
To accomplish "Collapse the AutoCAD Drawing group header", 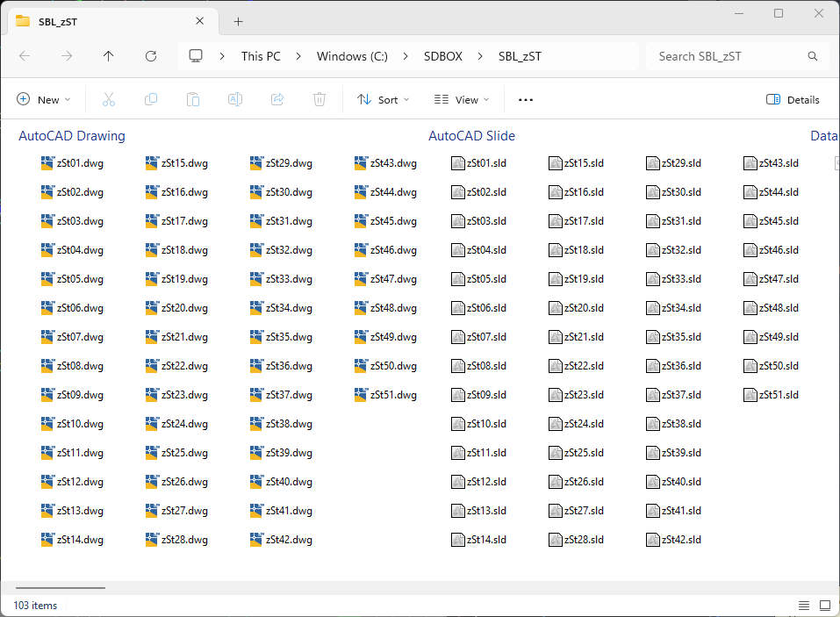I will pyautogui.click(x=72, y=135).
